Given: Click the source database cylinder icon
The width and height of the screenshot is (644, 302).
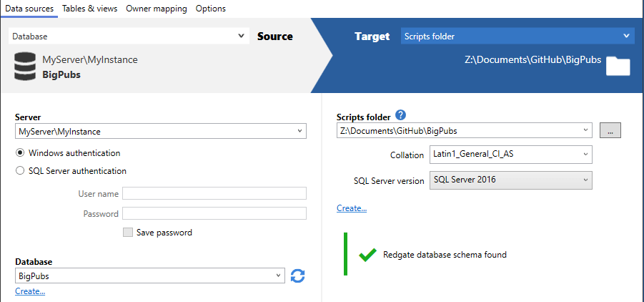Looking at the screenshot, I should pyautogui.click(x=24, y=67).
